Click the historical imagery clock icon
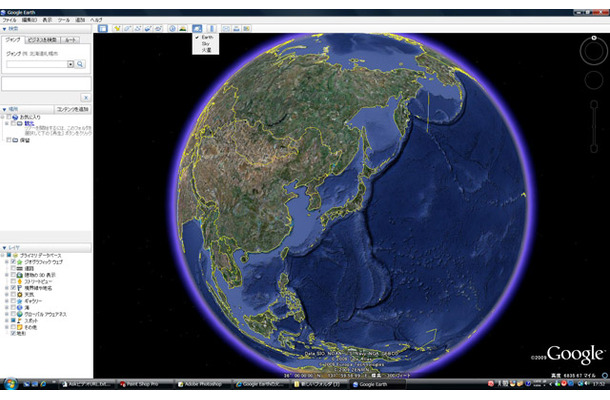Screen dimensions: 610x400 pyautogui.click(x=172, y=28)
